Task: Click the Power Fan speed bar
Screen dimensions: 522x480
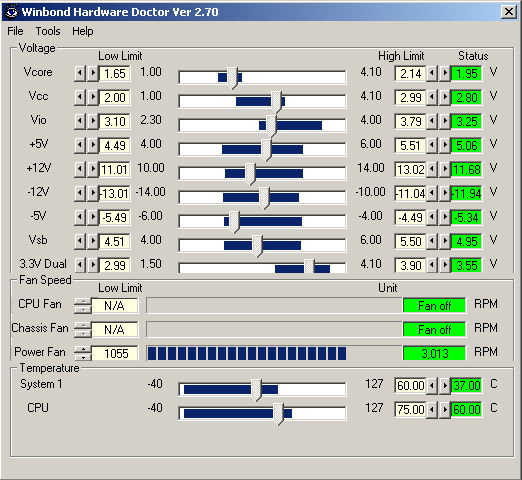Action: click(274, 353)
